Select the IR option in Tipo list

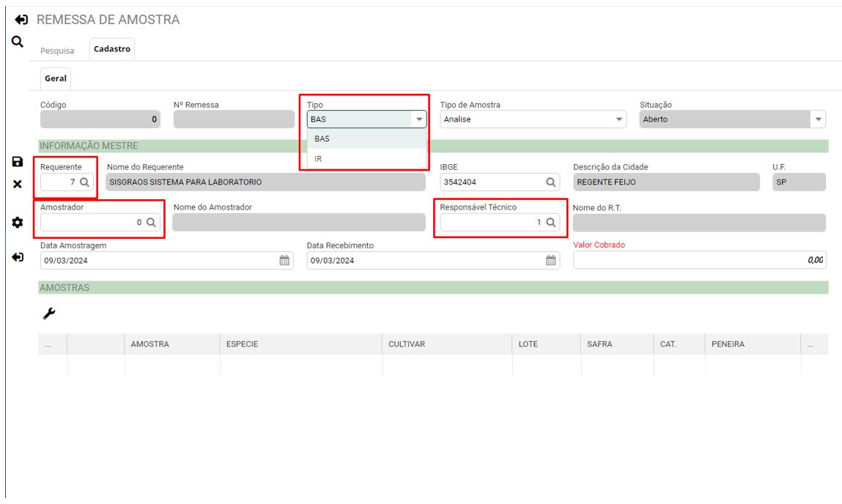[319, 158]
